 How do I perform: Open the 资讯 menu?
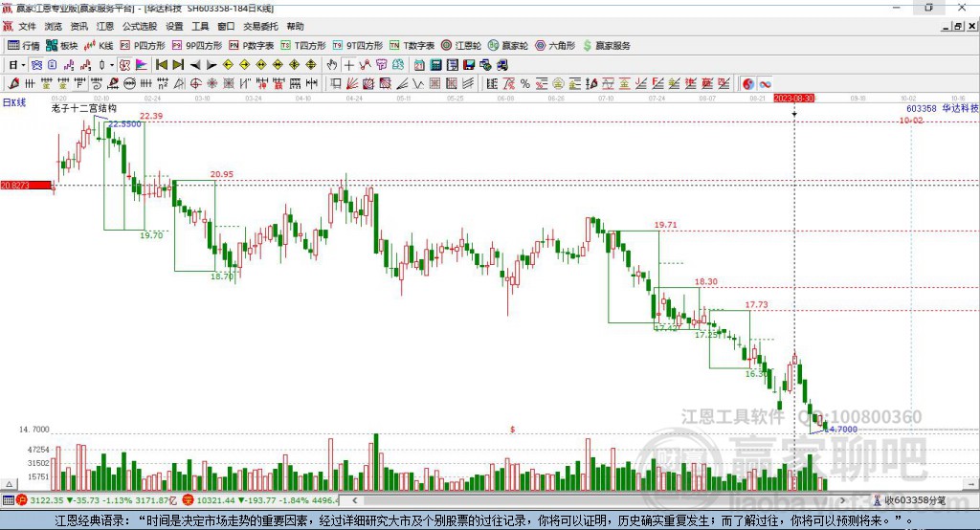78,26
